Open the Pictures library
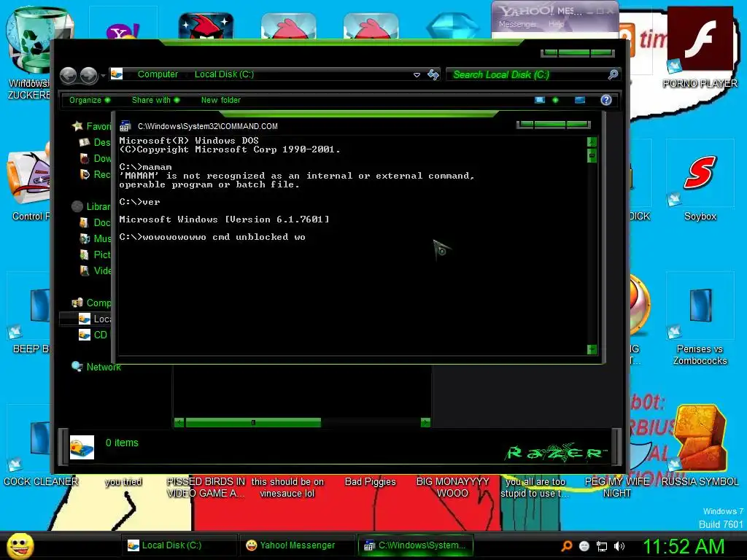Image resolution: width=747 pixels, height=560 pixels. [x=95, y=254]
